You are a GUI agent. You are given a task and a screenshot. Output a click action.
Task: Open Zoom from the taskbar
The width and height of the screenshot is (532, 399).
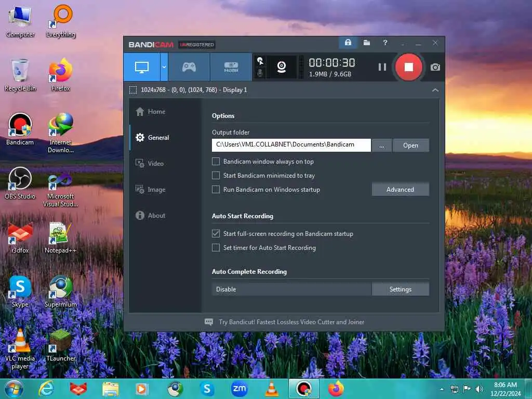coord(239,389)
